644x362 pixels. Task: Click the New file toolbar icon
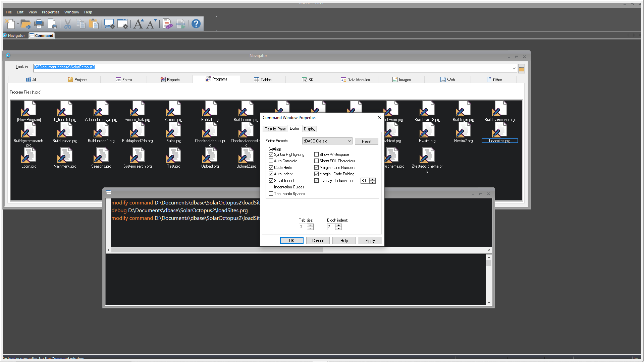point(11,24)
